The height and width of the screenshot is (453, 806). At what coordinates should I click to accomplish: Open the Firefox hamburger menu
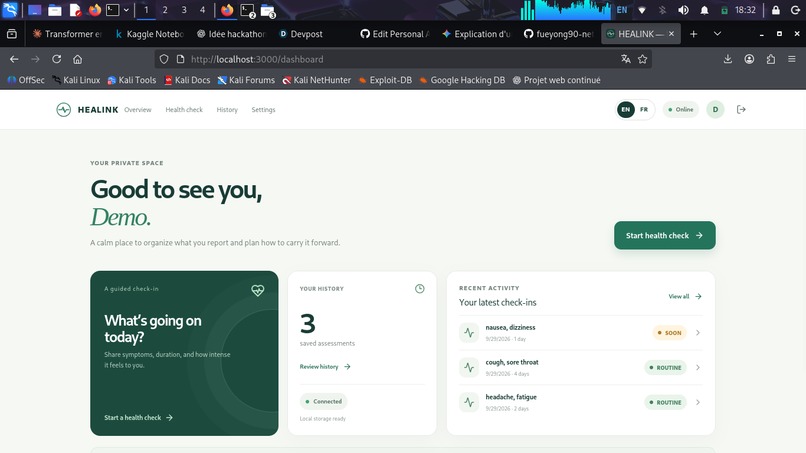click(x=792, y=59)
